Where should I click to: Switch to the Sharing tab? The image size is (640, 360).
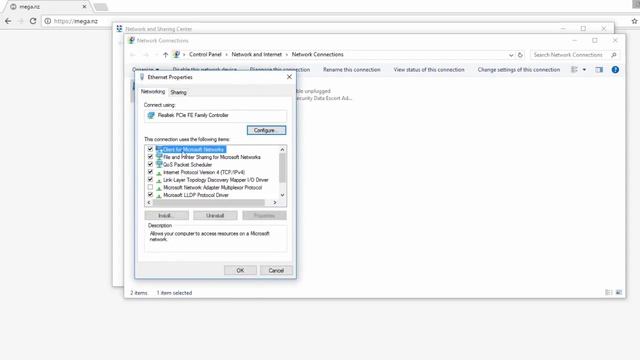[x=178, y=92]
